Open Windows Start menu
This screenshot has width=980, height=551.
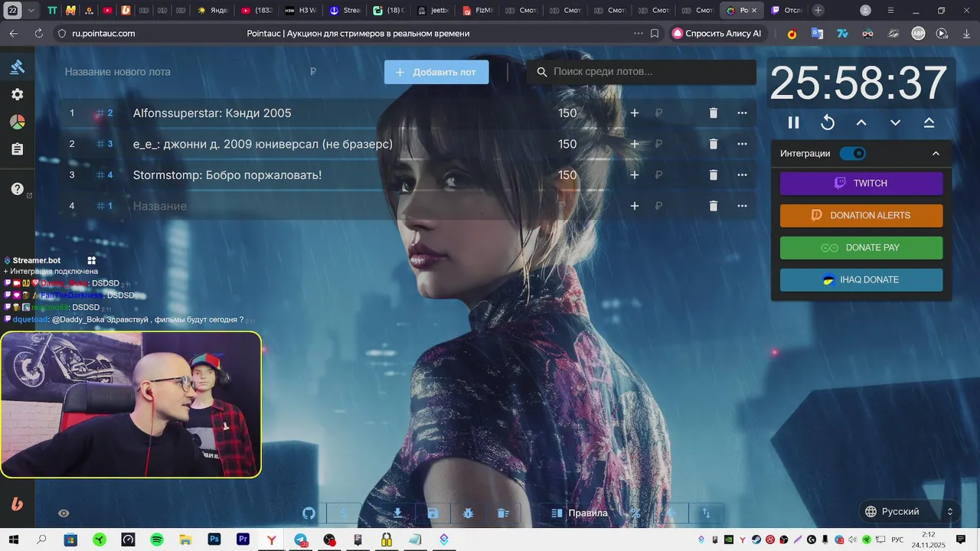coord(13,540)
